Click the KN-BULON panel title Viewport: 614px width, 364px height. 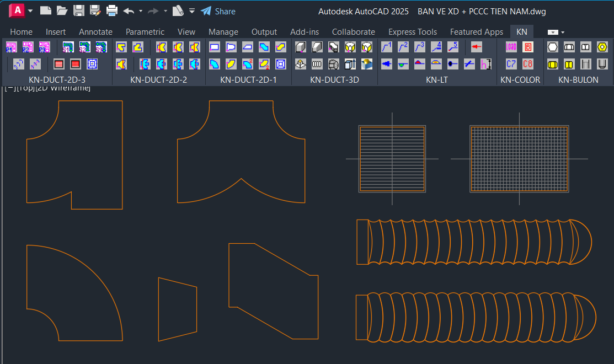tap(578, 80)
